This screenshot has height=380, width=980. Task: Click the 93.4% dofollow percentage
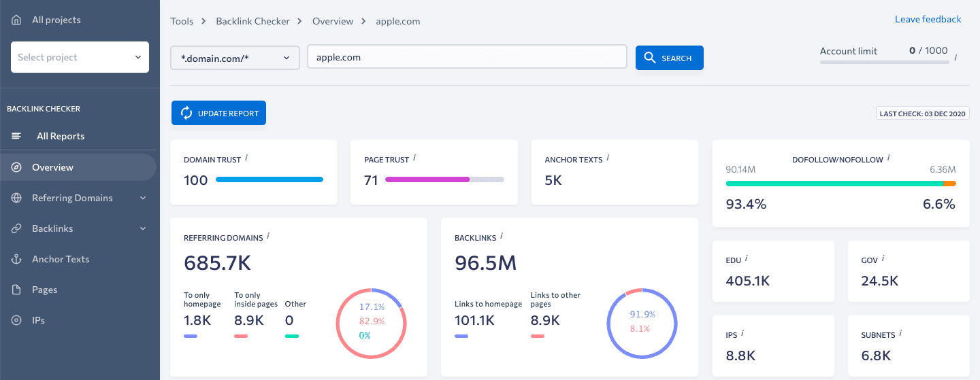pyautogui.click(x=746, y=204)
